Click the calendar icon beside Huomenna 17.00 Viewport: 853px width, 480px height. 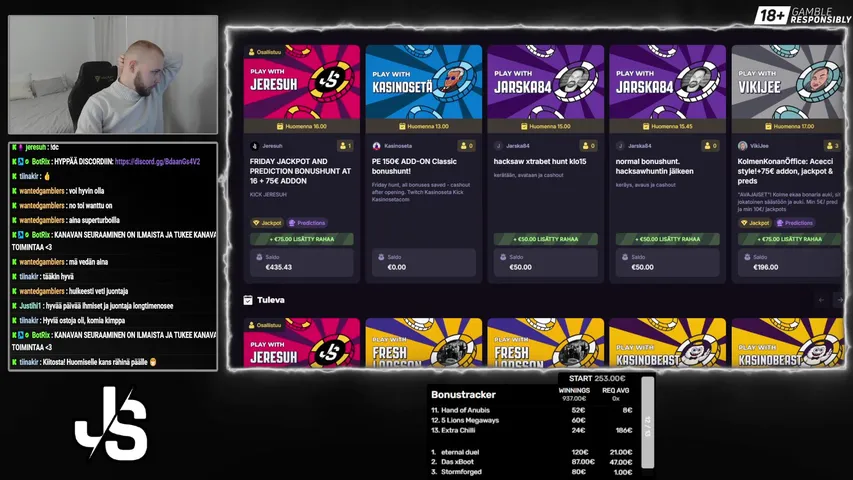[x=768, y=126]
